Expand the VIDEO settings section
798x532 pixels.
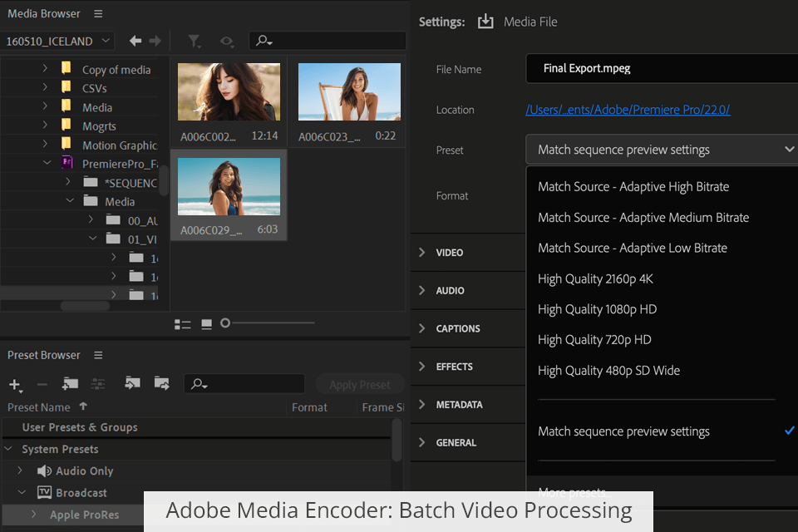pyautogui.click(x=421, y=252)
